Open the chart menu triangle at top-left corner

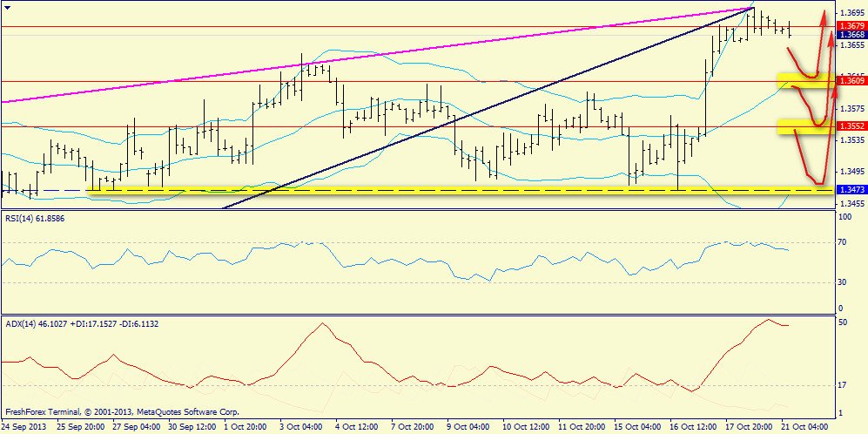(7, 9)
